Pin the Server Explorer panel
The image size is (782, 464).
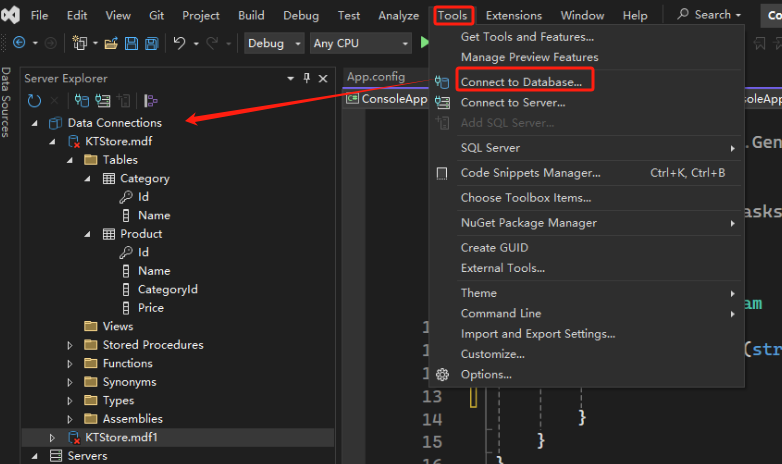[x=307, y=78]
